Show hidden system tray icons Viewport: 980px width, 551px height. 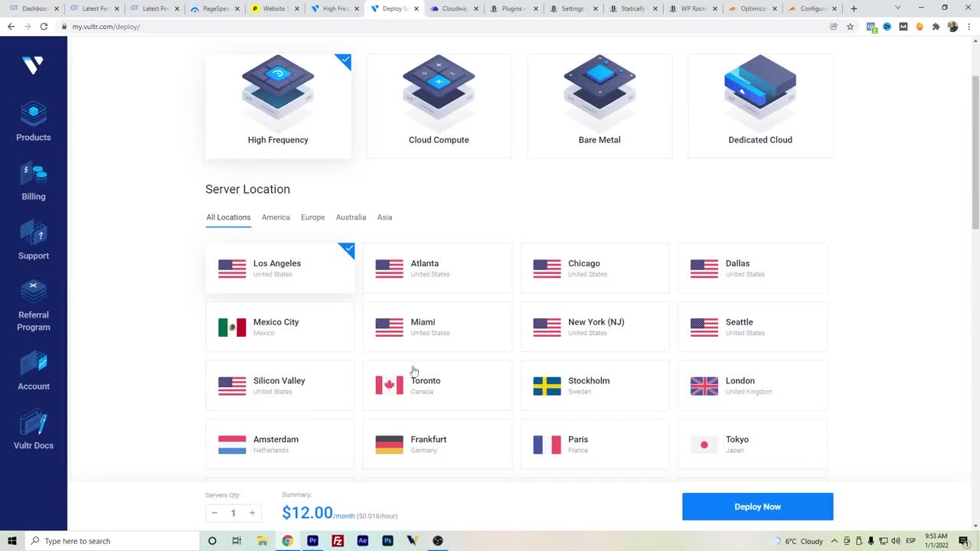835,541
